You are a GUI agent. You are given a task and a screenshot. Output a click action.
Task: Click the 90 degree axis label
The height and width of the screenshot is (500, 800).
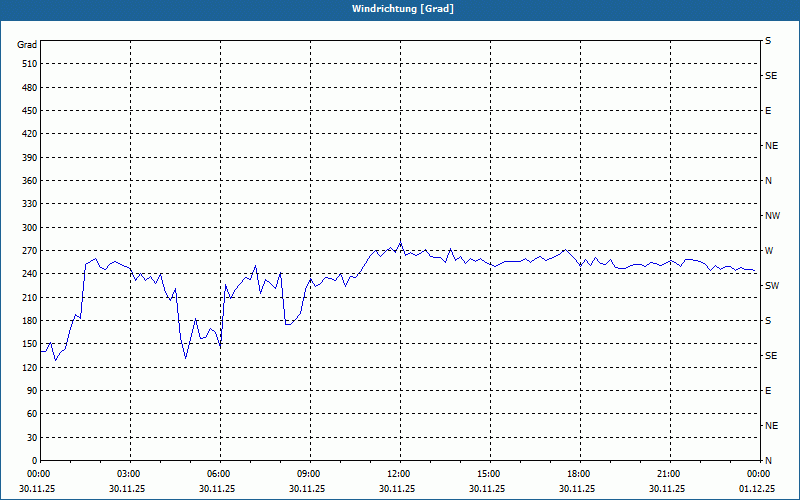[x=32, y=391]
